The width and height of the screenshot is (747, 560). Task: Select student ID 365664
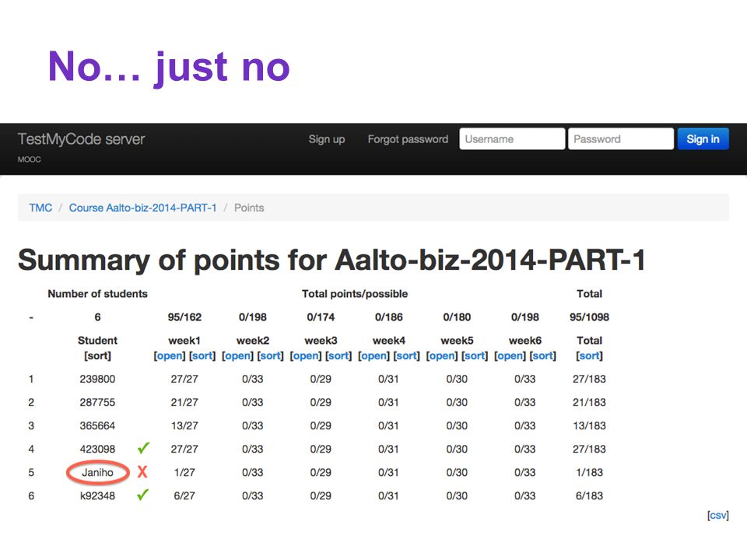pyautogui.click(x=97, y=425)
